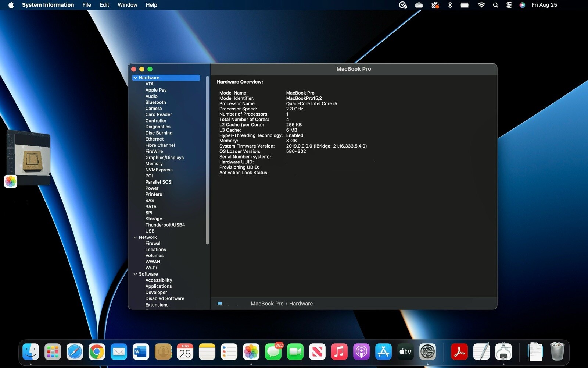
Task: Click Hardware in bottom path bar
Action: pos(301,304)
